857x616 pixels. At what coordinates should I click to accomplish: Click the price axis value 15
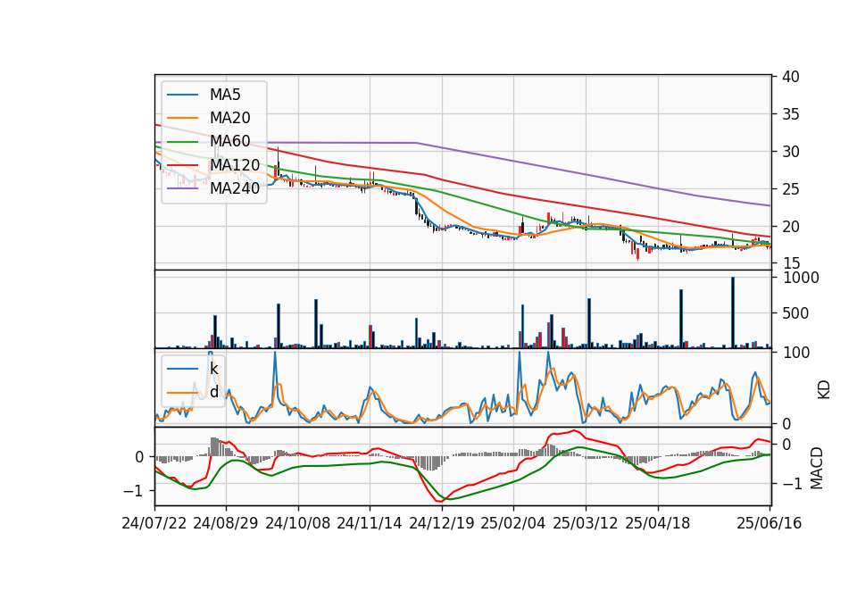pos(790,263)
